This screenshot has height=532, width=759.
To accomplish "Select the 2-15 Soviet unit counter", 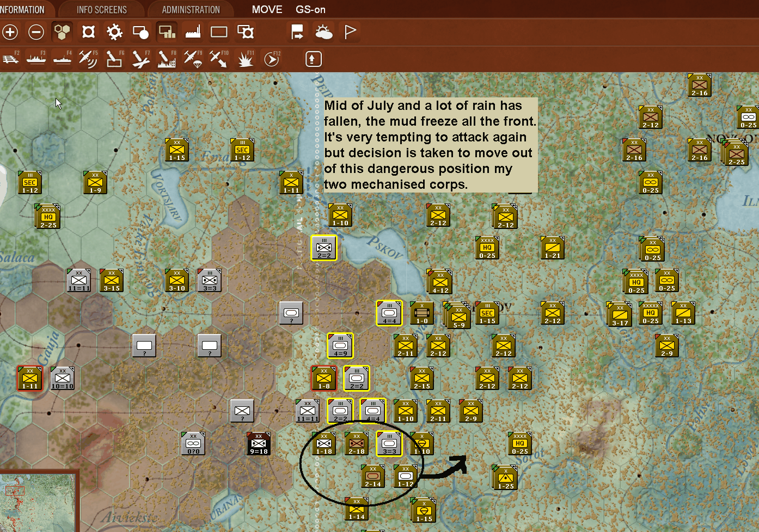I will pos(422,378).
